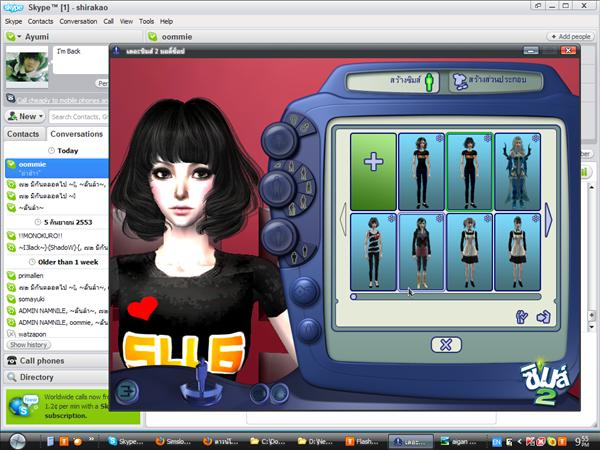This screenshot has height=450, width=600.
Task: Click the EN language indicator in tray
Action: coord(497,442)
